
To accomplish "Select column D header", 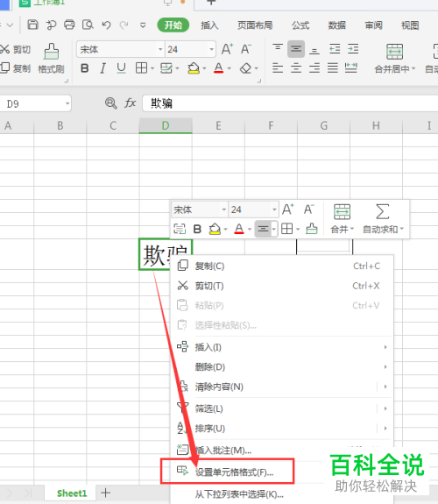I will 166,125.
